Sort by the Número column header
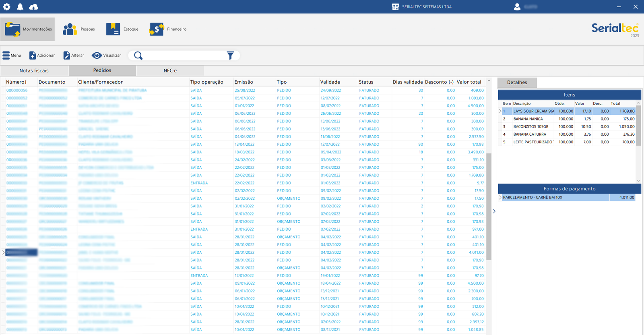 click(17, 82)
